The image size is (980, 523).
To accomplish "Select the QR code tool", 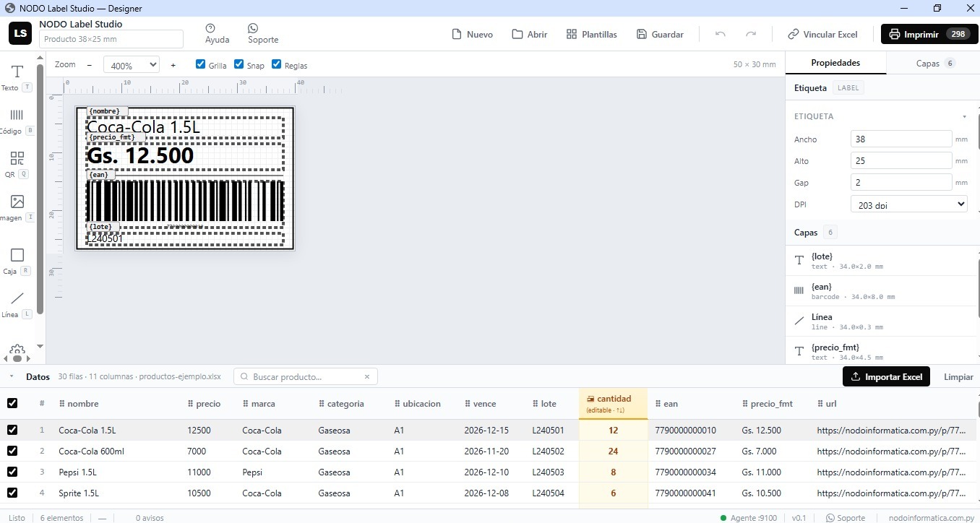I will coord(17,164).
